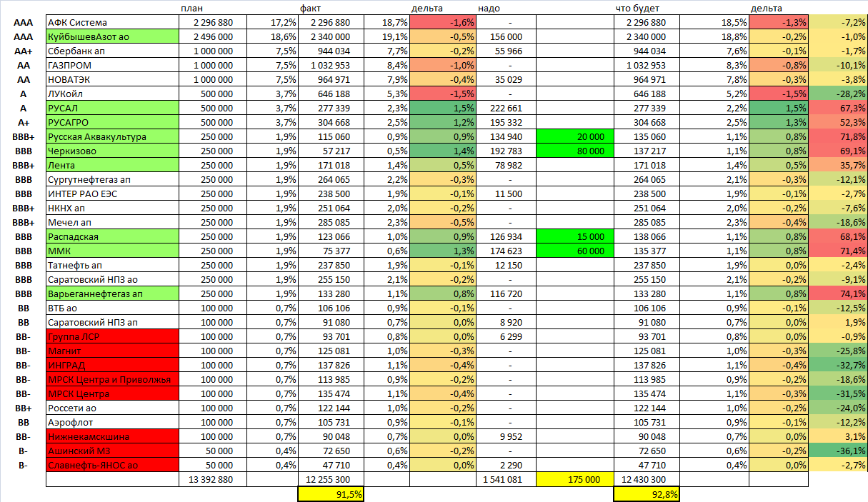Select the НОВАТЭК cell
868x502 pixels.
111,79
